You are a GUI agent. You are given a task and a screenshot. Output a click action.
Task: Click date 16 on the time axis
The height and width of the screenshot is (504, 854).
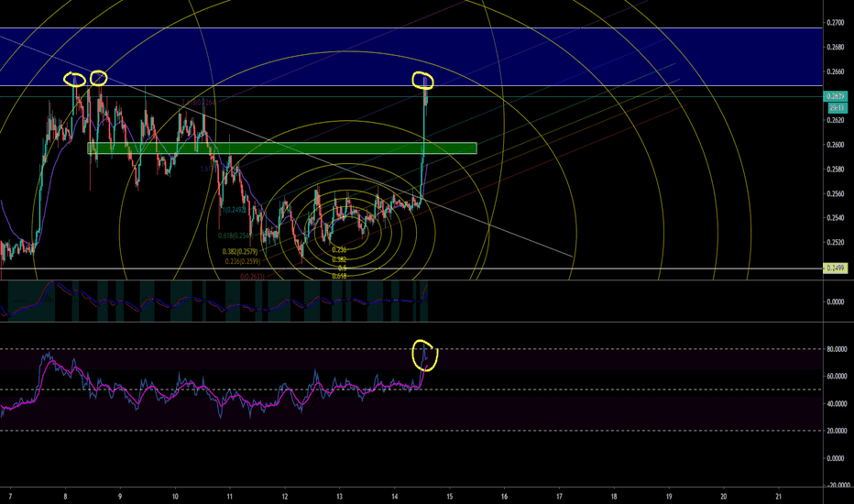click(504, 497)
